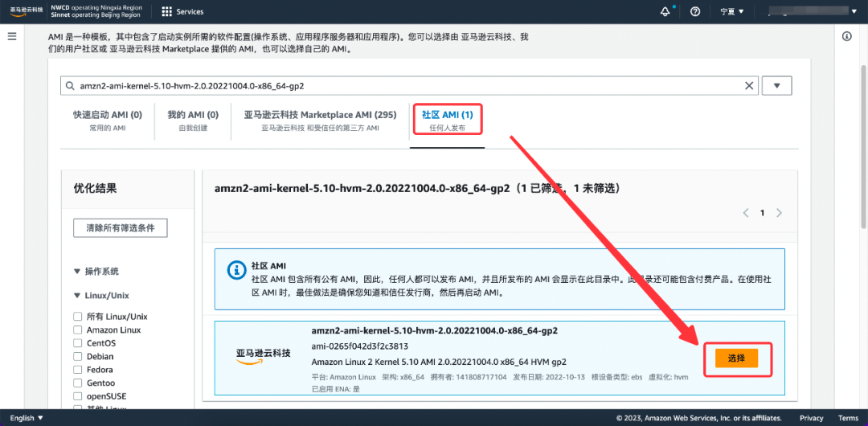Click AMI ID ami-0265f042d3f2c3813
Image resolution: width=868 pixels, height=426 pixels.
click(x=360, y=346)
